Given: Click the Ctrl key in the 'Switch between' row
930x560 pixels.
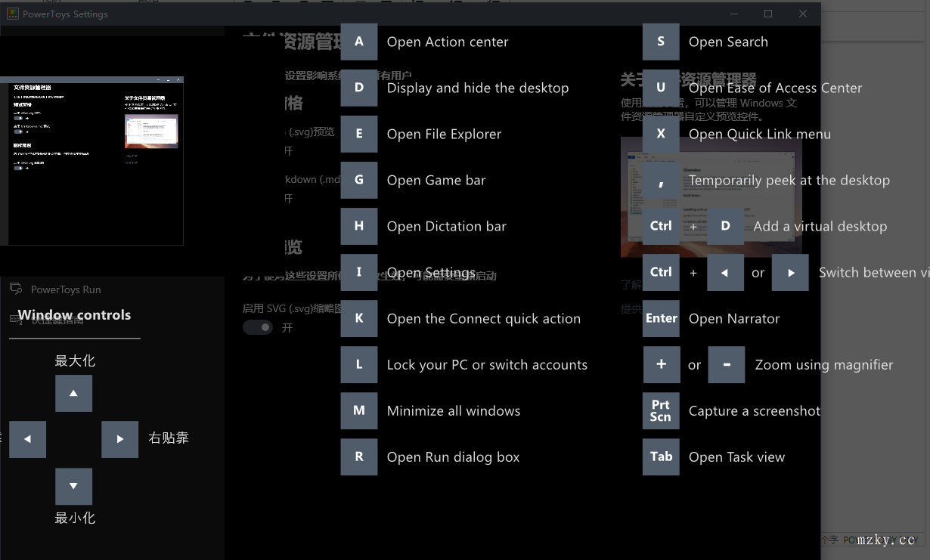Looking at the screenshot, I should [x=661, y=272].
